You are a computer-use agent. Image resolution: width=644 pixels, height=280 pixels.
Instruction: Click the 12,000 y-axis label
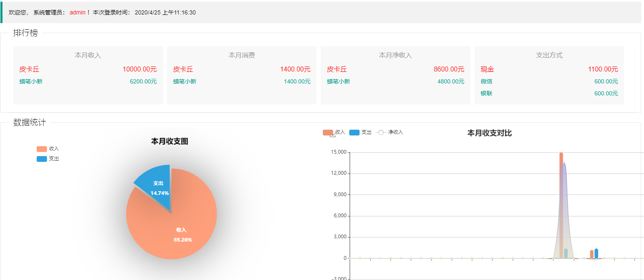coord(339,173)
